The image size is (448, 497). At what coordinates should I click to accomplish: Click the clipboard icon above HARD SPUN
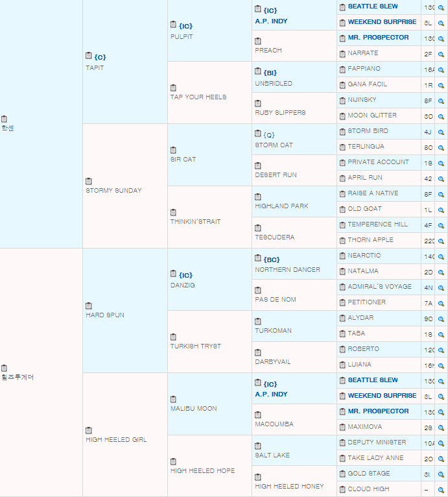89,306
